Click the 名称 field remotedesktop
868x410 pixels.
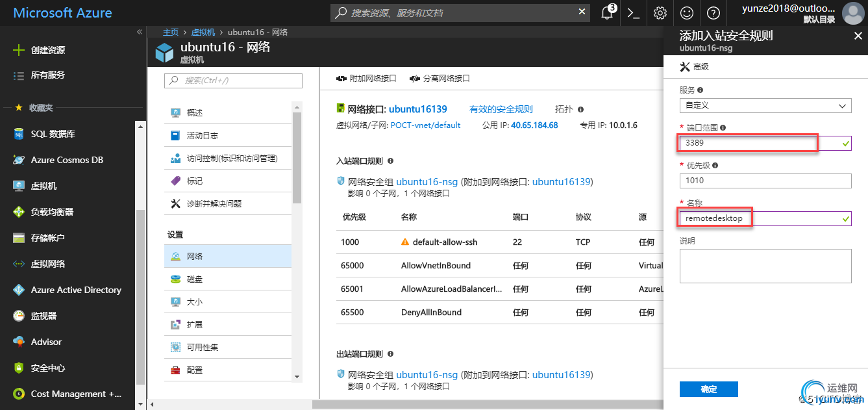(x=765, y=218)
